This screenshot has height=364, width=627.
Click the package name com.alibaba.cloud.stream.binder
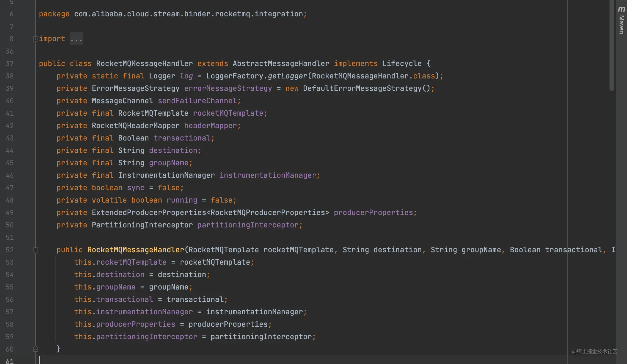point(188,14)
